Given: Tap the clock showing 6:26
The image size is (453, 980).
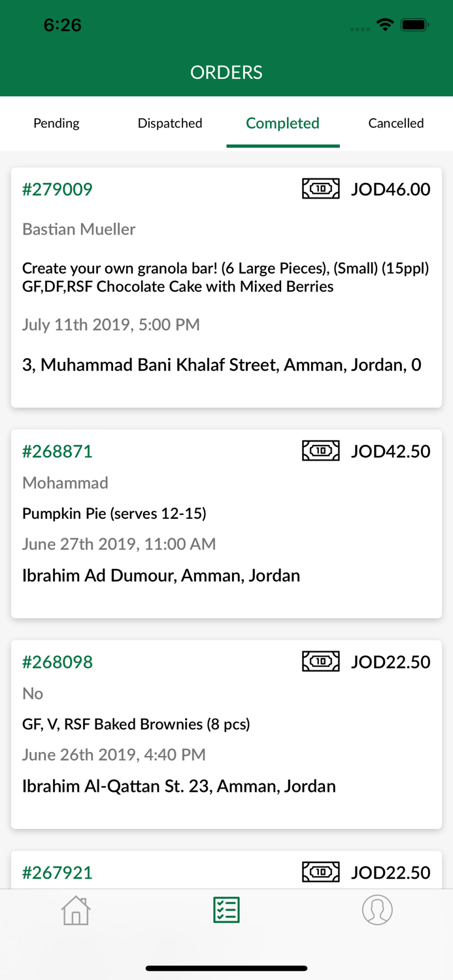Looking at the screenshot, I should [63, 24].
